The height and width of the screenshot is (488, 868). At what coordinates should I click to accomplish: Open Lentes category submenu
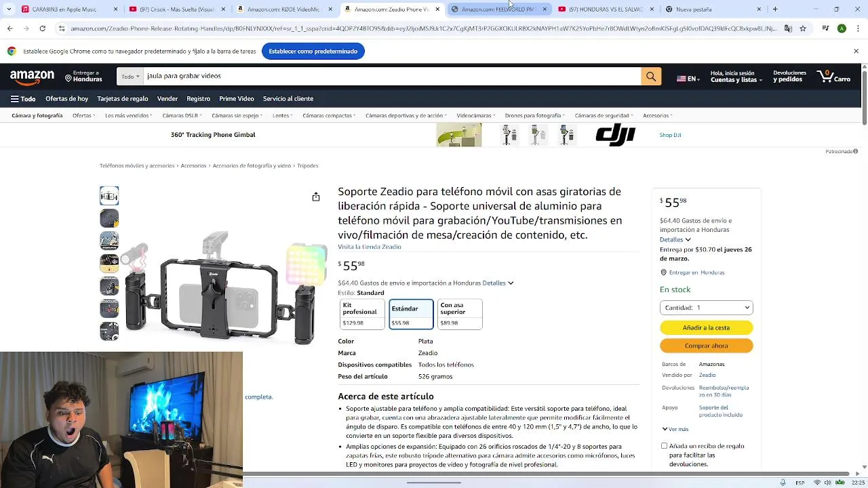282,115
